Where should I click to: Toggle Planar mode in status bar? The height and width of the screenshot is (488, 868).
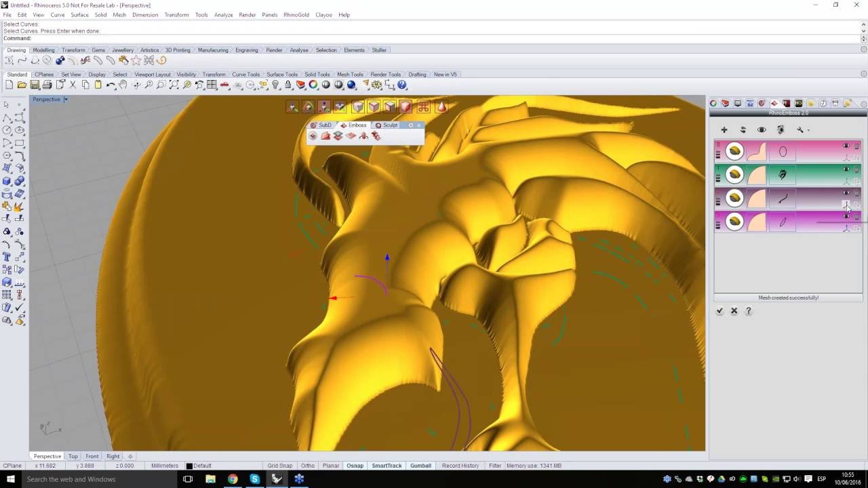coord(331,466)
